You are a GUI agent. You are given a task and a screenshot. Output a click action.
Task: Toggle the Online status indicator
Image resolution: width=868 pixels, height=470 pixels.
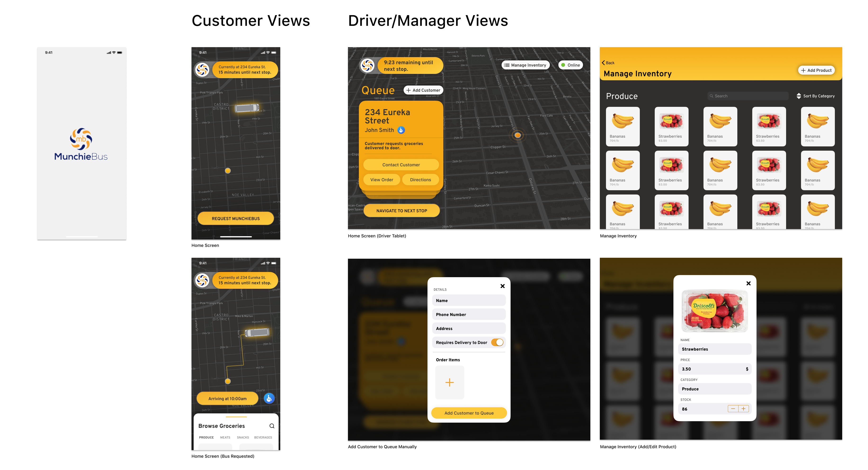[x=570, y=65]
